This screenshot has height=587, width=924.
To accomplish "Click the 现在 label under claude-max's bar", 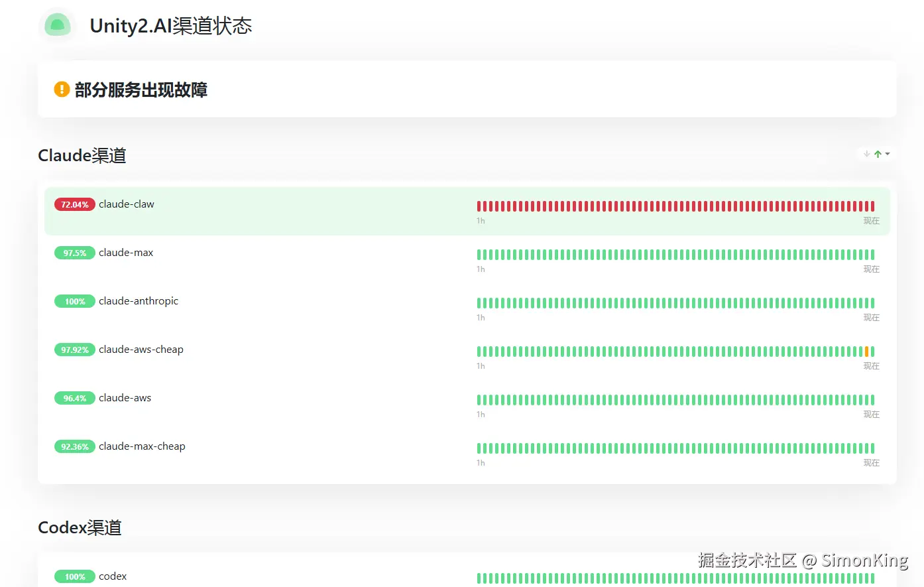I will point(872,269).
